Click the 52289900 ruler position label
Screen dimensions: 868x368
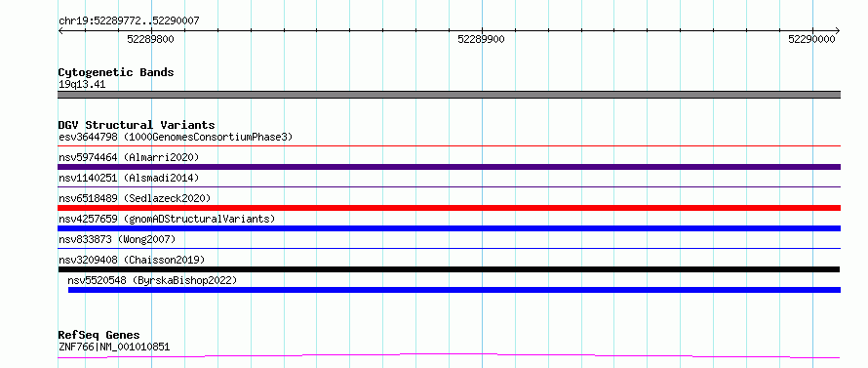tap(481, 39)
